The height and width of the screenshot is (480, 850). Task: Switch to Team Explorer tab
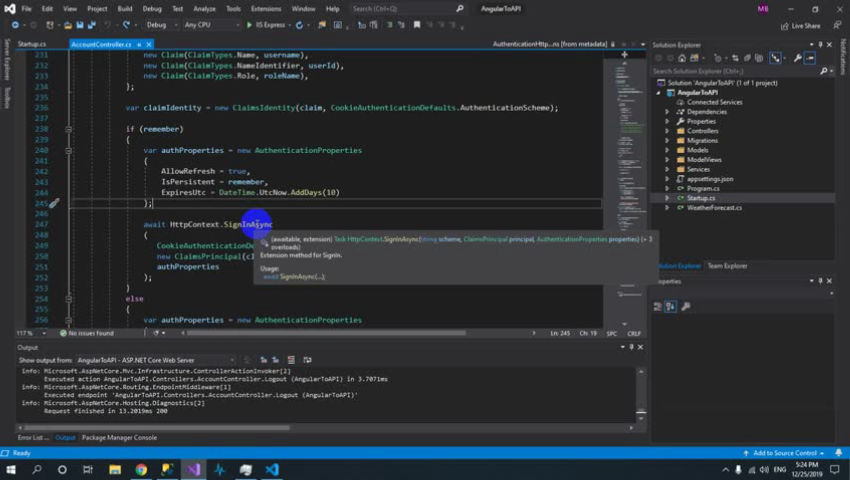[x=727, y=266]
